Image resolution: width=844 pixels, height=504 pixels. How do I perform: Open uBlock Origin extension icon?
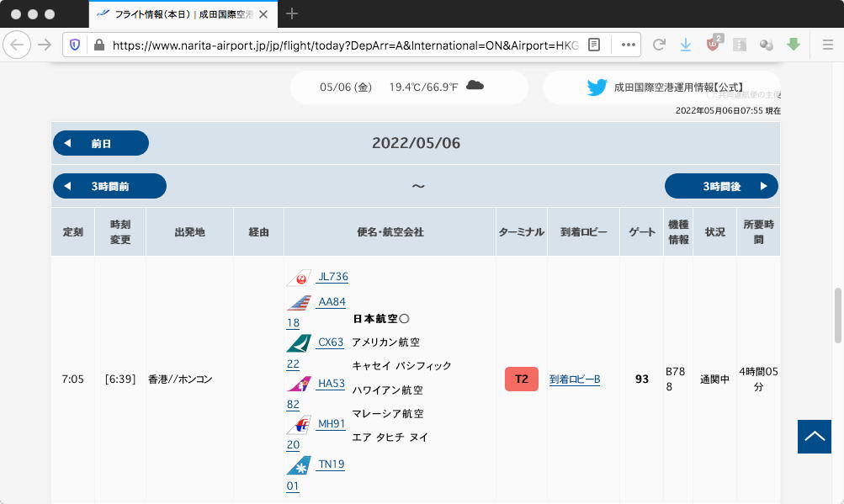point(714,44)
